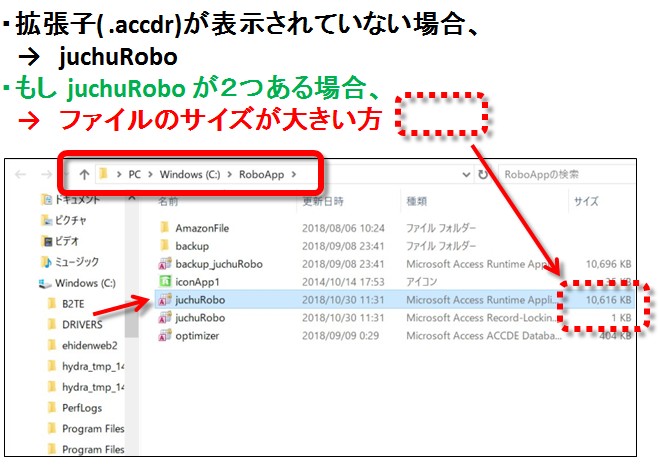Click date 2018/09/09 0:29
Image resolution: width=659 pixels, height=471 pixels.
pos(340,336)
